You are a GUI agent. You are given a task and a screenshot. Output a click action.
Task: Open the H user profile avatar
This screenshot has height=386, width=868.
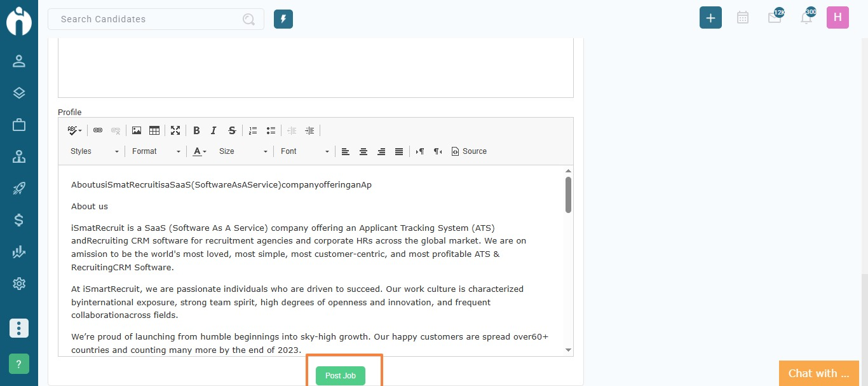click(837, 17)
